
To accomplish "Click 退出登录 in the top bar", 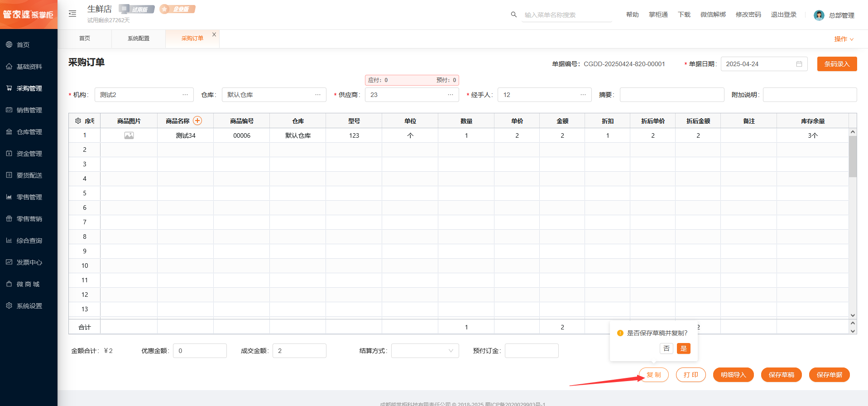I will [784, 14].
